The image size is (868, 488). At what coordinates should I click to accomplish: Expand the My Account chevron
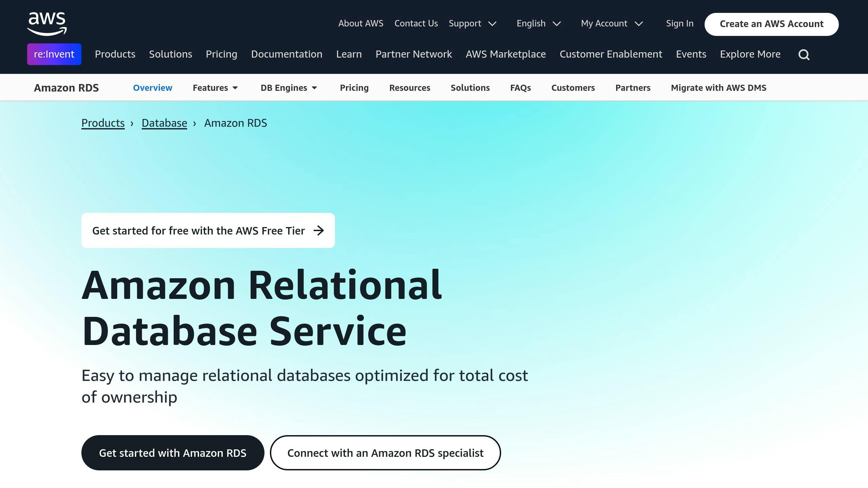tap(639, 24)
